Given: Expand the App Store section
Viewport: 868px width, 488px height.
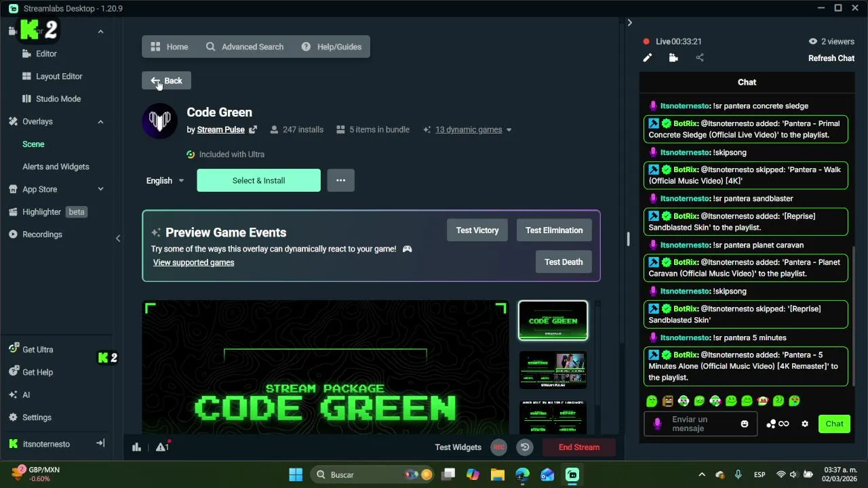Looking at the screenshot, I should (x=100, y=189).
